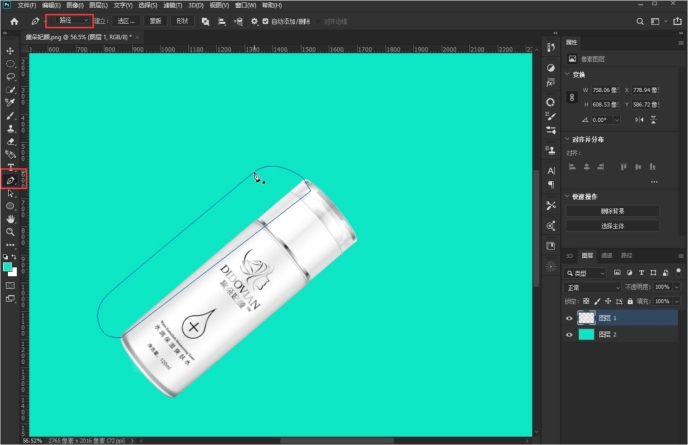This screenshot has height=445, width=688.
Task: Select the Quick Selection tool
Action: coord(10,90)
